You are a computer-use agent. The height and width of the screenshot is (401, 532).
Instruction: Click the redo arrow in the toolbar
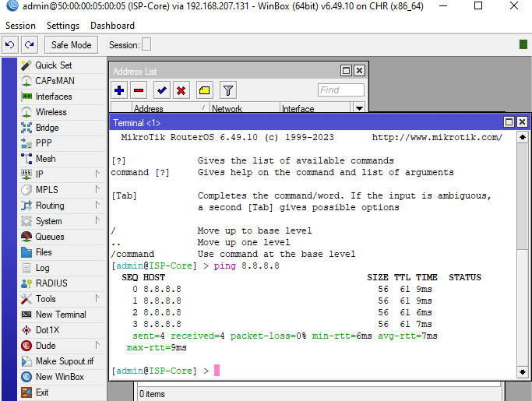pos(29,45)
